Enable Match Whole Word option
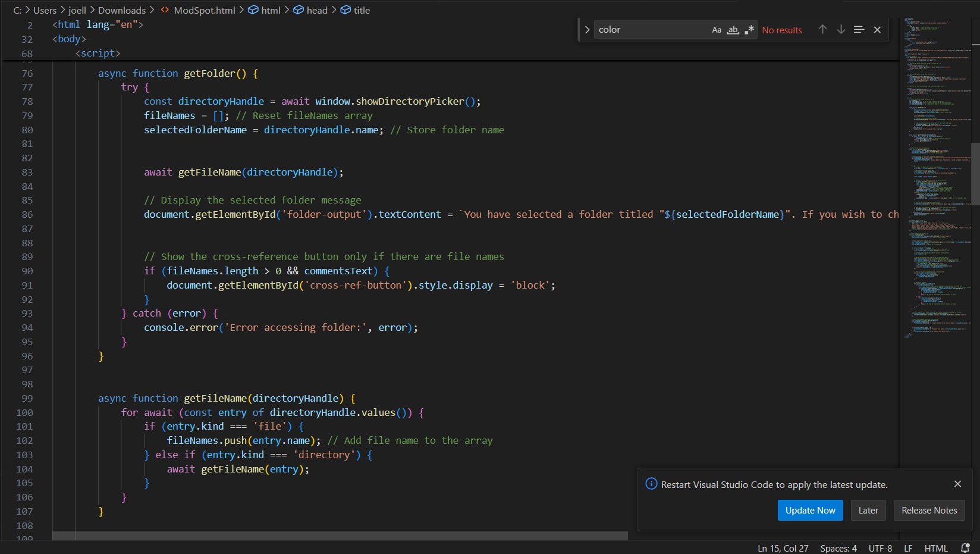980x554 pixels. pyautogui.click(x=733, y=30)
